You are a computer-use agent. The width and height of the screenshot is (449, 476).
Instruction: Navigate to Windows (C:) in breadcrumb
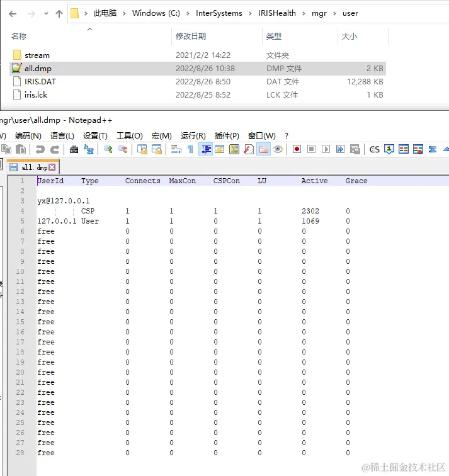156,13
